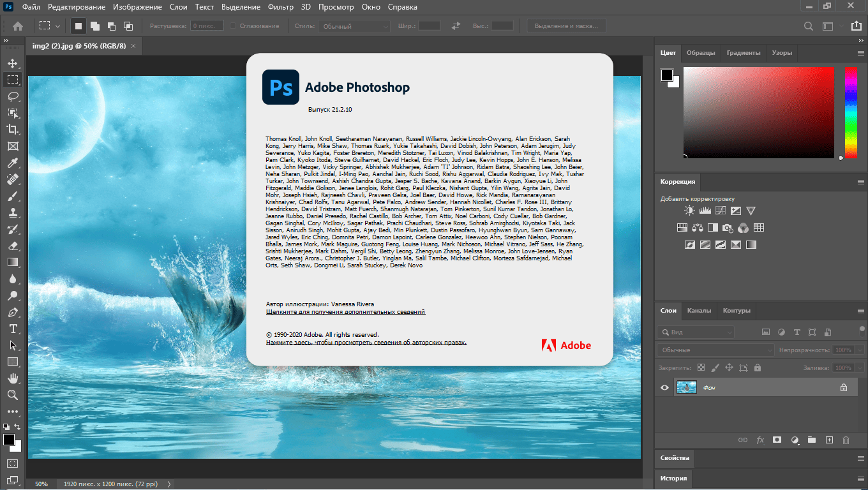The height and width of the screenshot is (490, 868).
Task: Select the Horizontal Type tool
Action: tap(12, 329)
